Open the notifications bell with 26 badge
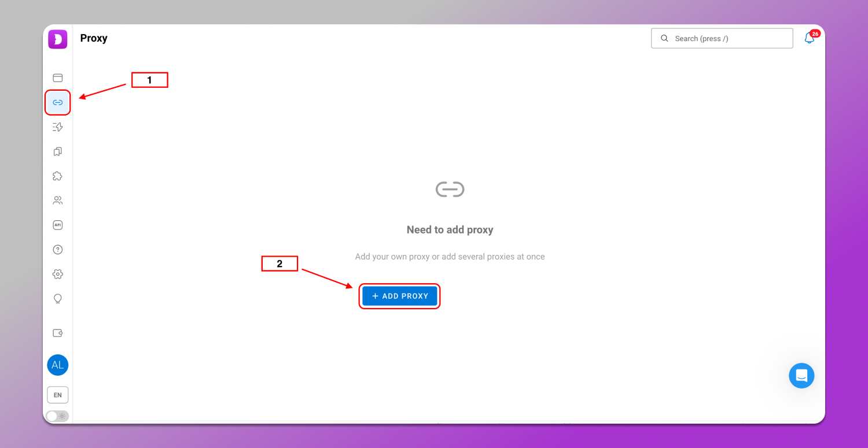 (810, 39)
